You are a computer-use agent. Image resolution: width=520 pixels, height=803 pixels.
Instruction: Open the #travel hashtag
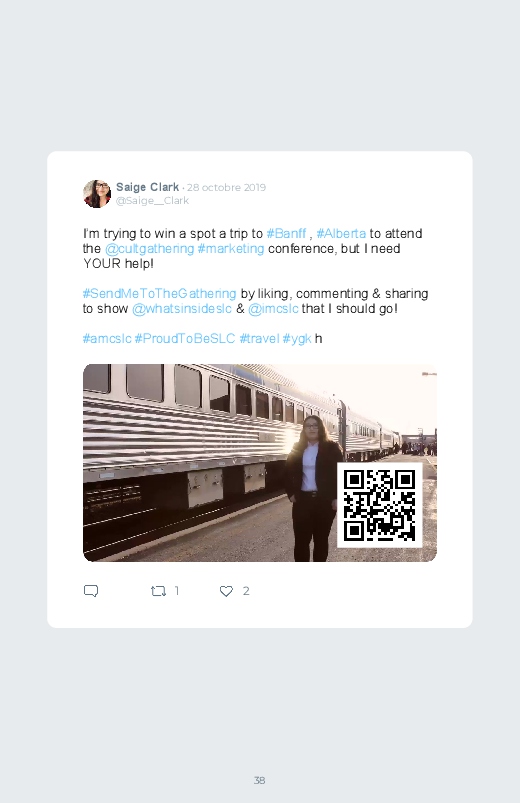coord(259,339)
